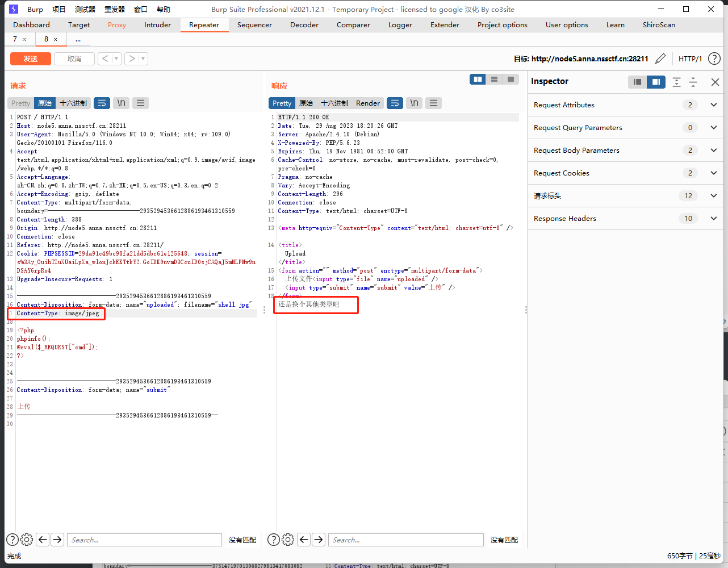Toggle request non-printable \n characters
The image size is (728, 568).
coord(121,103)
